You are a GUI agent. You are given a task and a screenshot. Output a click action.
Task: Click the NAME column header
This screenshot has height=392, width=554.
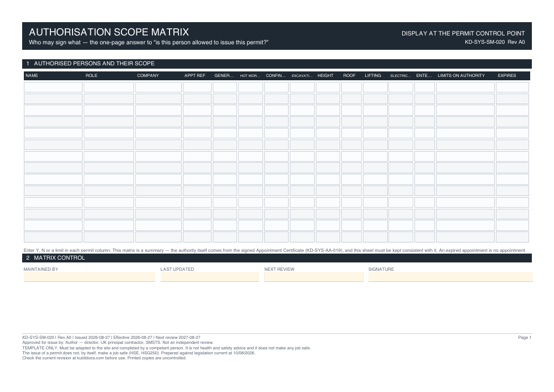click(x=32, y=75)
